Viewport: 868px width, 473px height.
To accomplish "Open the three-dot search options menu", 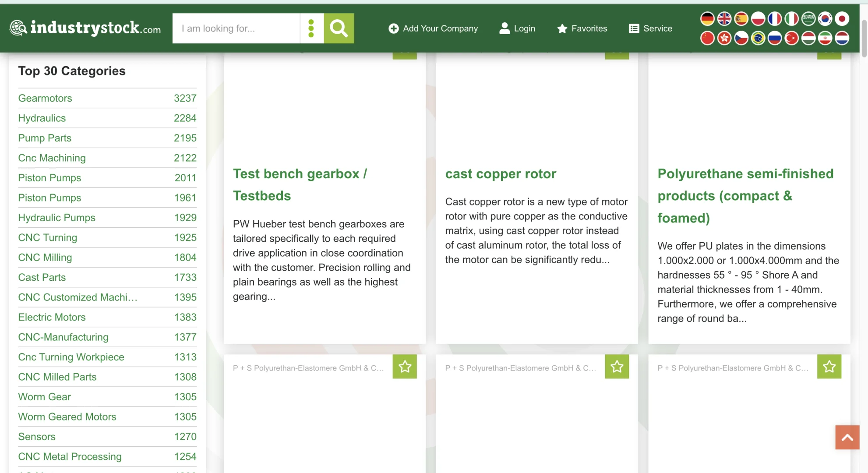I will (x=311, y=28).
